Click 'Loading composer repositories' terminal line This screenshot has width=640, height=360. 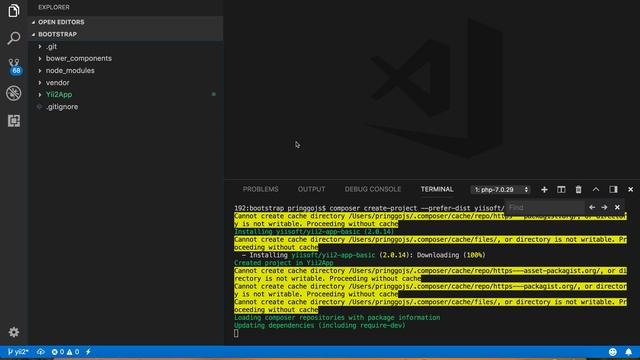tap(337, 318)
